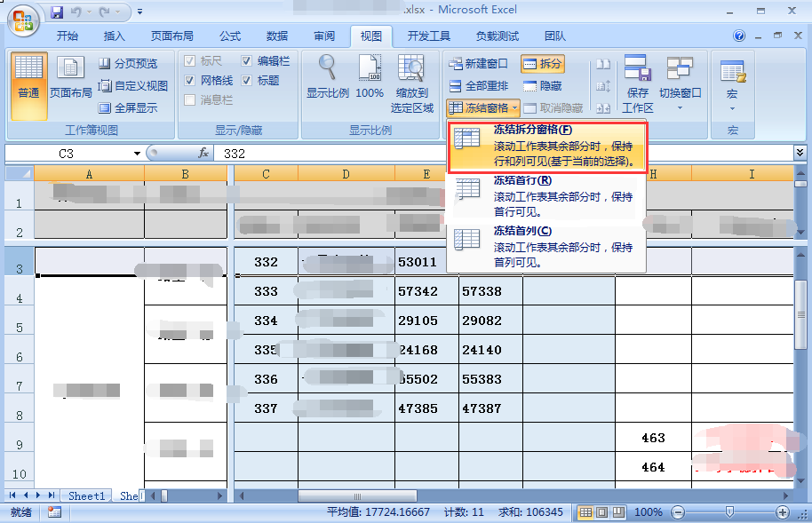This screenshot has height=523, width=812.
Task: Select column D header
Action: click(x=346, y=174)
